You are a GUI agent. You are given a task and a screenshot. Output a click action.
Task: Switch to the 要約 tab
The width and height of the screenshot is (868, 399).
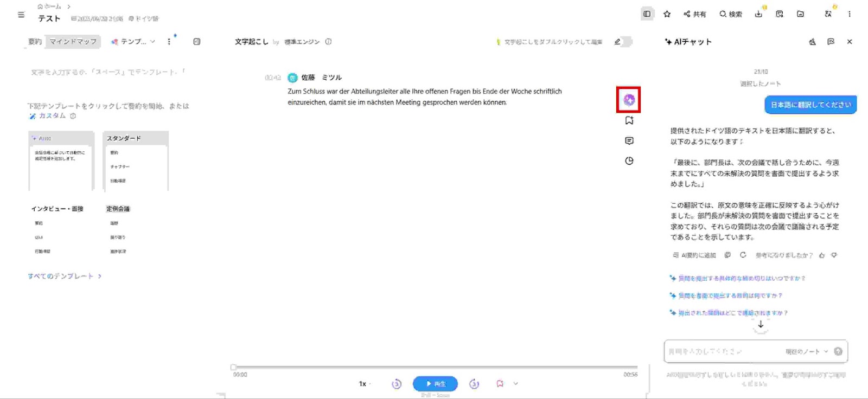pos(35,42)
